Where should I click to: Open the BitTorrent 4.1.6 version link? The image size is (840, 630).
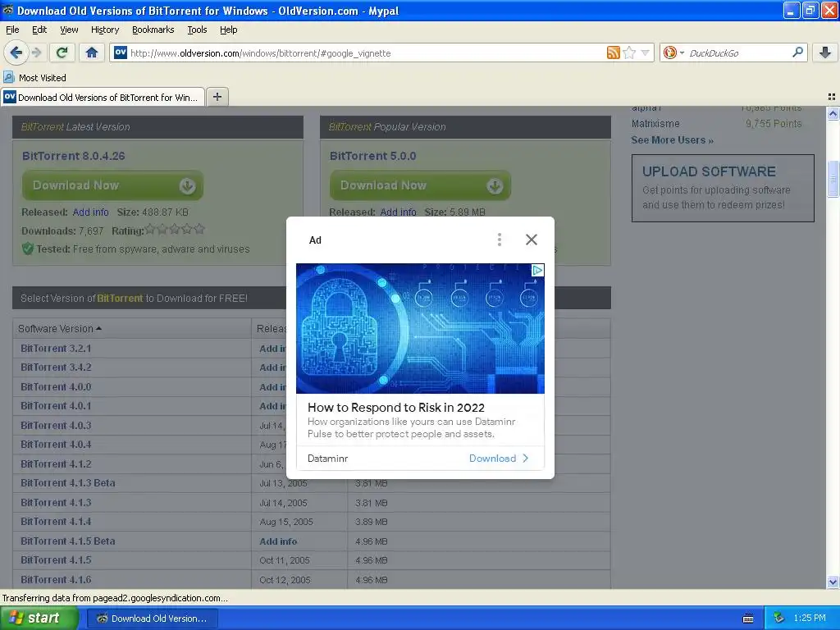click(x=56, y=580)
